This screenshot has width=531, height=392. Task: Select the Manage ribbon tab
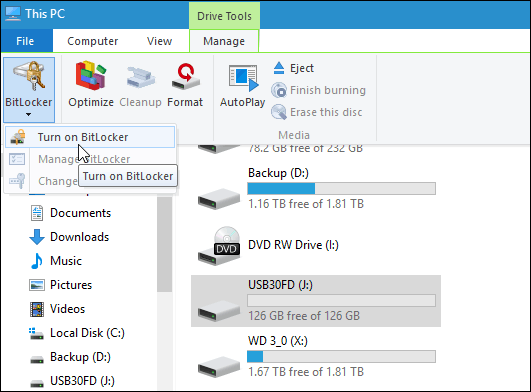pos(224,41)
